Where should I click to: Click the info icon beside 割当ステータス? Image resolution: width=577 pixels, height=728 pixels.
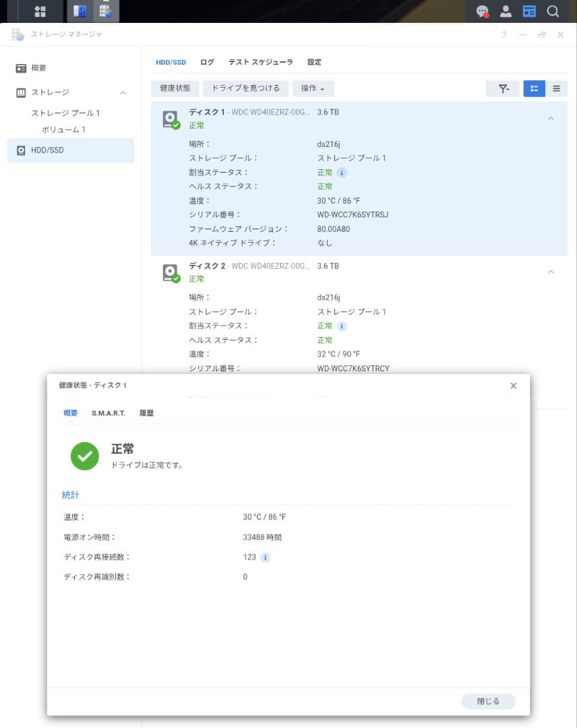click(342, 173)
